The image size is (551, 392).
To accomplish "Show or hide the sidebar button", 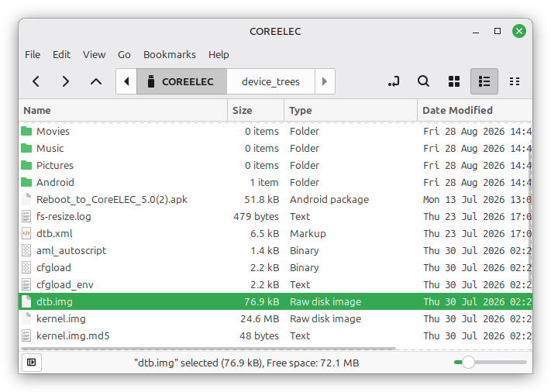I will [32, 362].
